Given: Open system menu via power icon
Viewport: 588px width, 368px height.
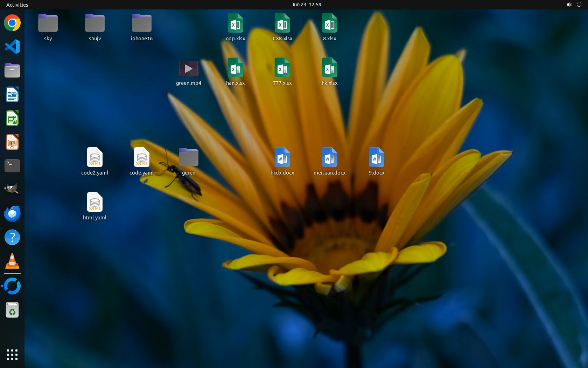Looking at the screenshot, I should point(579,5).
